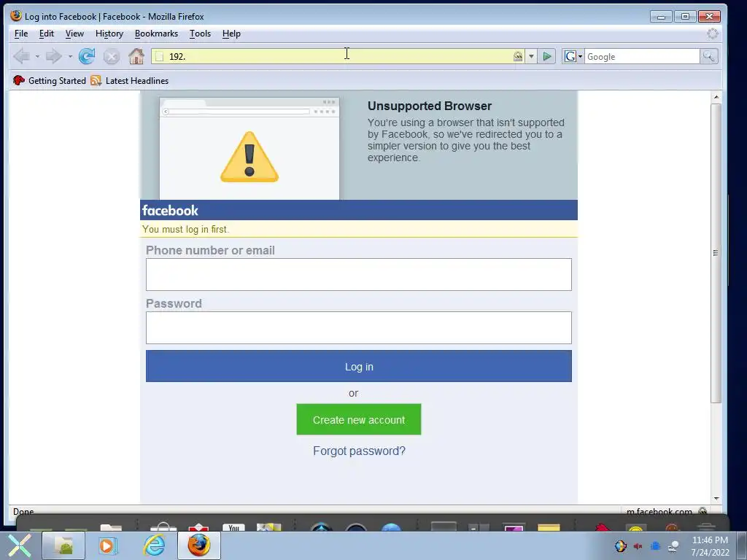Open the View menu

pos(74,34)
